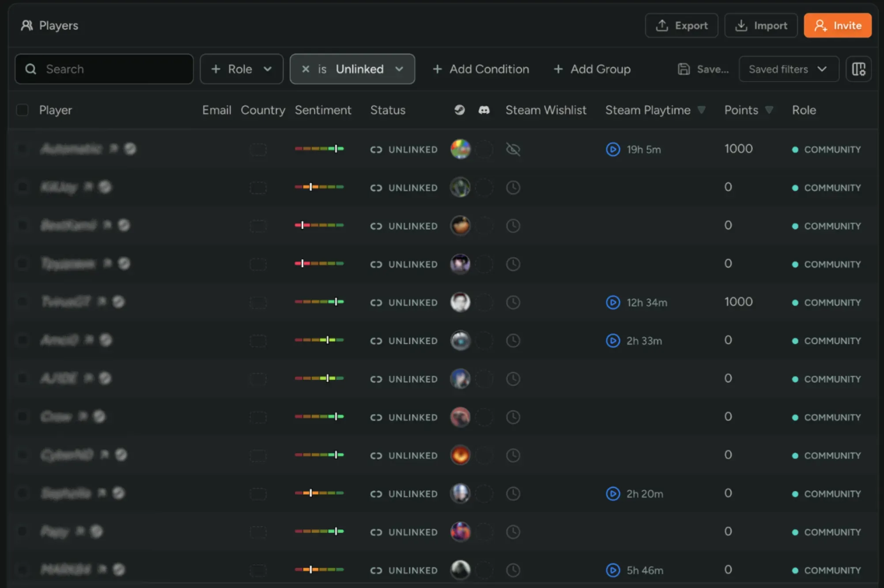Open Steam avatar in 19h 5m row
The height and width of the screenshot is (588, 884).
[x=460, y=149]
